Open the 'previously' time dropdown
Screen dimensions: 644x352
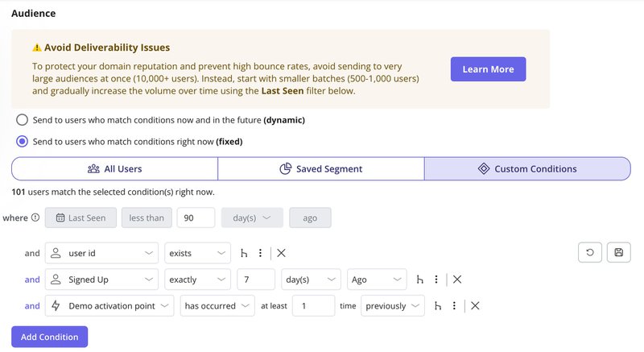[393, 306]
